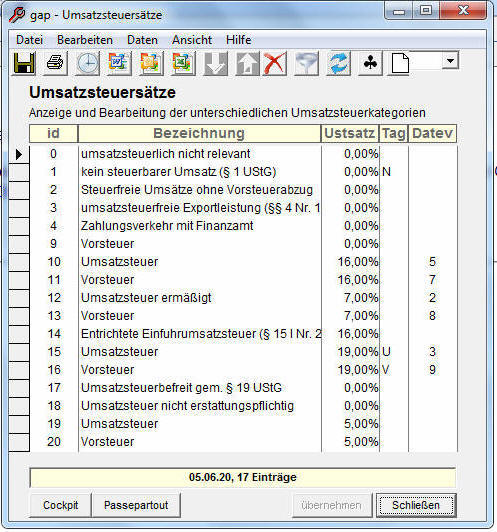Open the Datei menu
497x532 pixels.
click(x=30, y=40)
